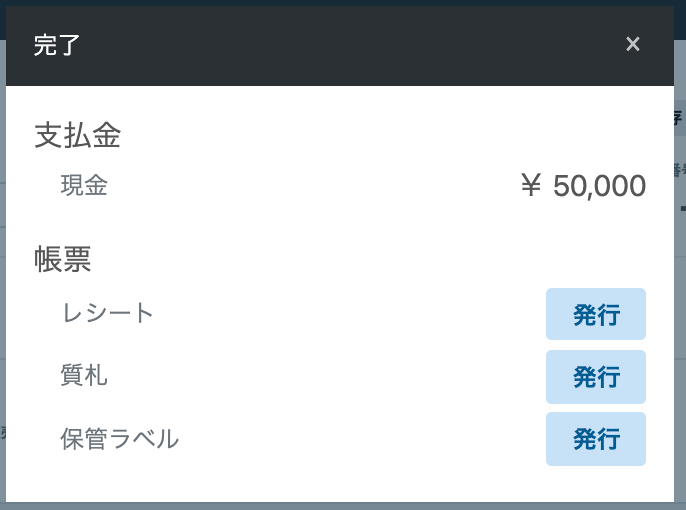Click the 現金 payment label
686x510 pixels.
pos(84,185)
